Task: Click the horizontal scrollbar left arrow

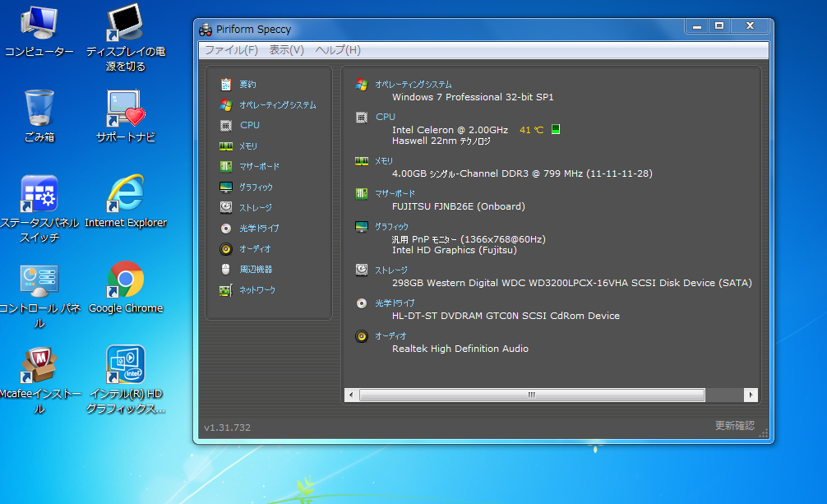Action: (x=351, y=395)
